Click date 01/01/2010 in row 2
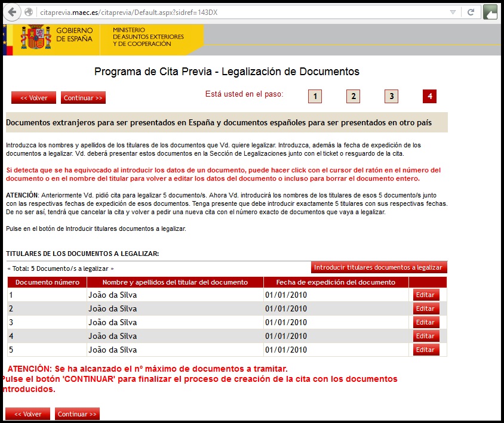504x423 pixels. click(286, 308)
